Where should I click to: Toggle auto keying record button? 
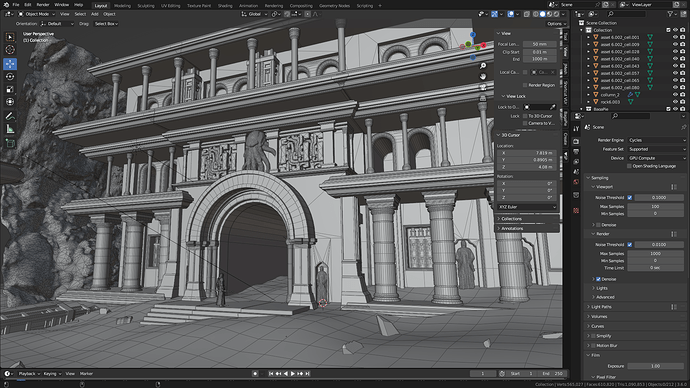coord(255,373)
